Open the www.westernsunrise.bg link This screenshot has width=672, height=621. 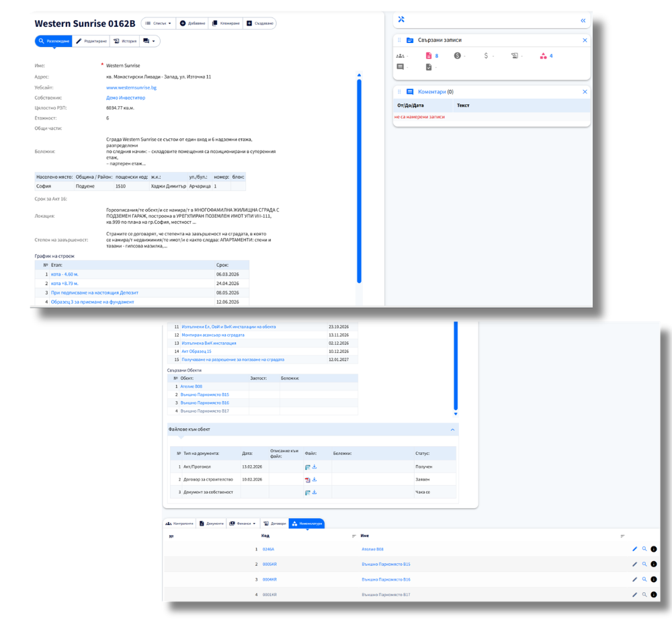pos(131,87)
